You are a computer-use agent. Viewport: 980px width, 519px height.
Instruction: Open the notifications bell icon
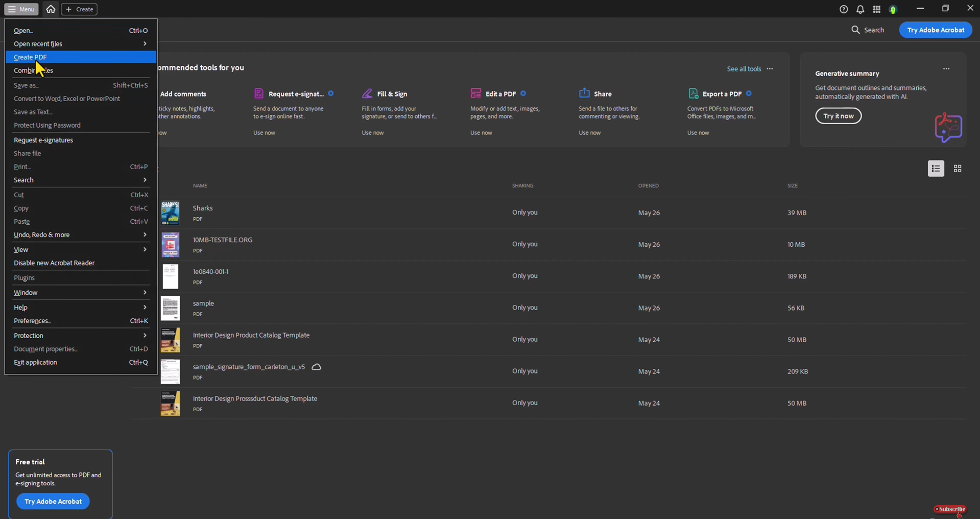pos(860,9)
